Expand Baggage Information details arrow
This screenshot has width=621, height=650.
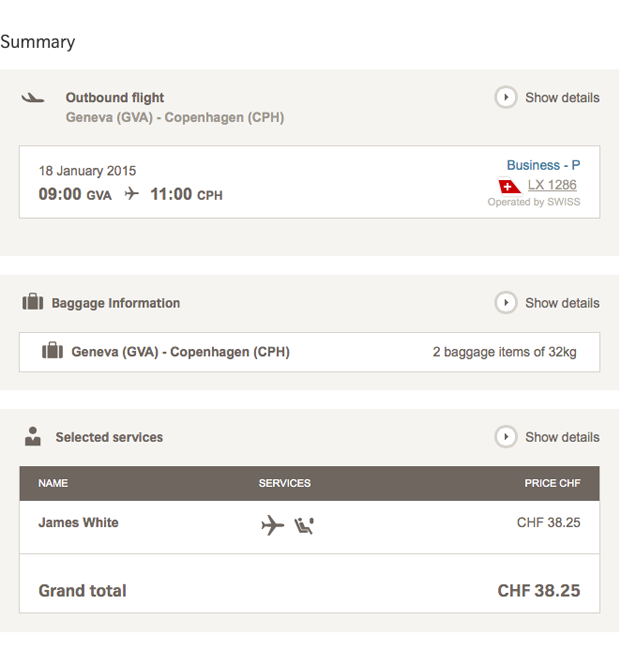click(x=506, y=303)
